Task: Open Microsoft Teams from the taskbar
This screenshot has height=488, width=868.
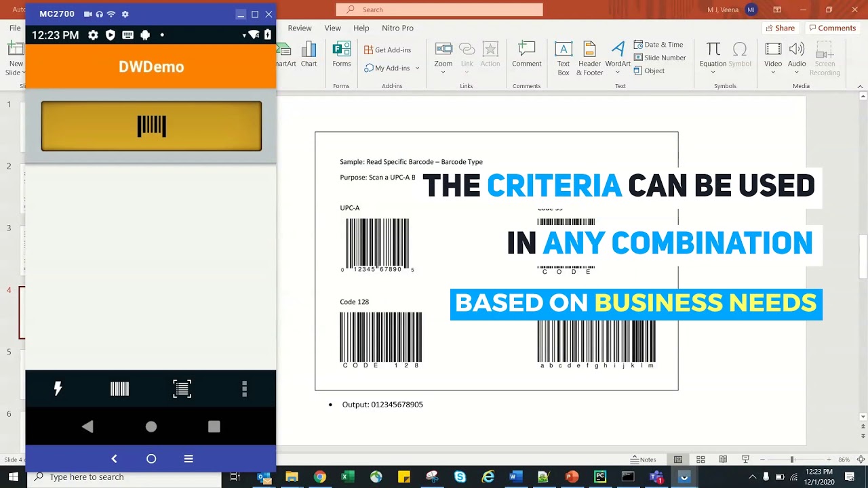Action: coord(656,477)
